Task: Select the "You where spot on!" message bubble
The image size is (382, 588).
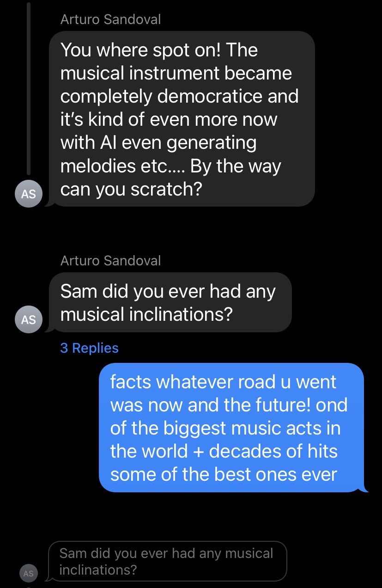Action: tap(181, 119)
